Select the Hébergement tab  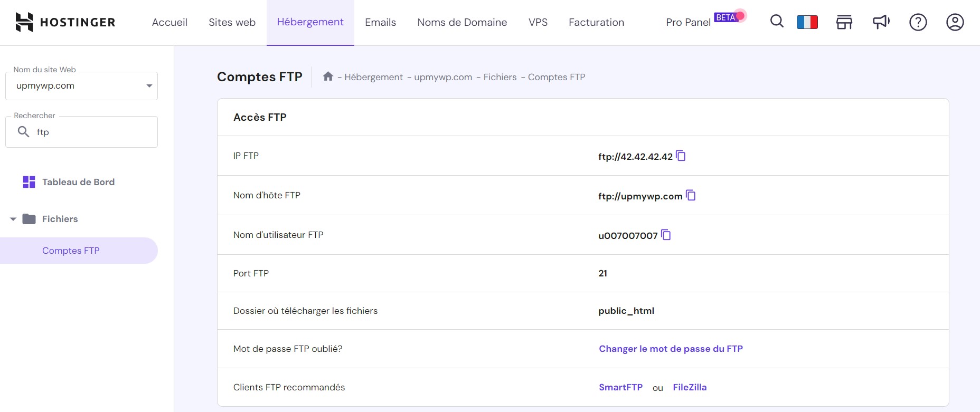pos(310,22)
